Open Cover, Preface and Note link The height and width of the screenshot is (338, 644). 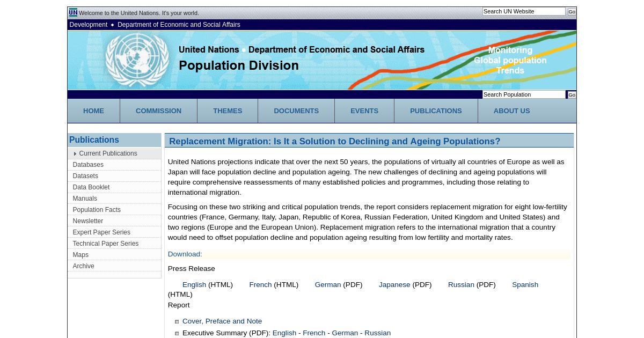(222, 321)
